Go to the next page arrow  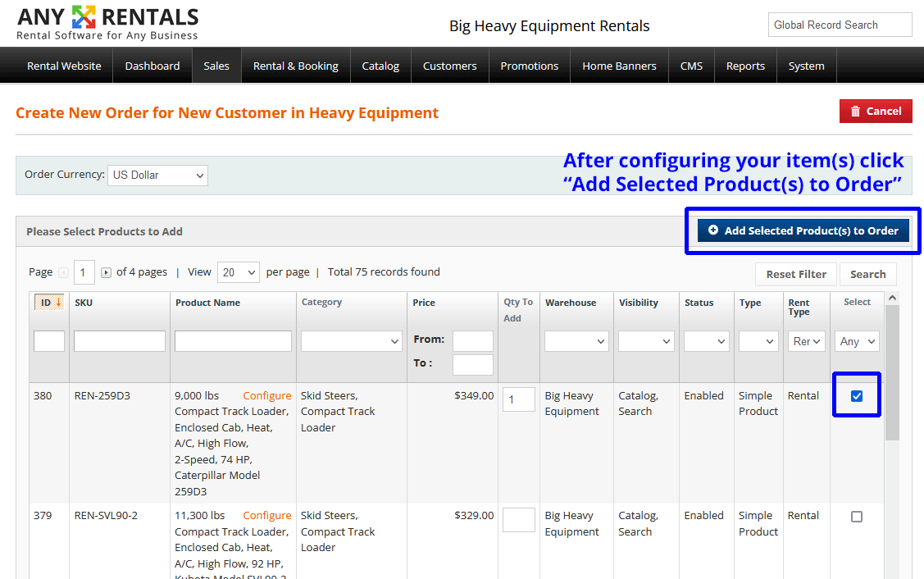point(106,272)
